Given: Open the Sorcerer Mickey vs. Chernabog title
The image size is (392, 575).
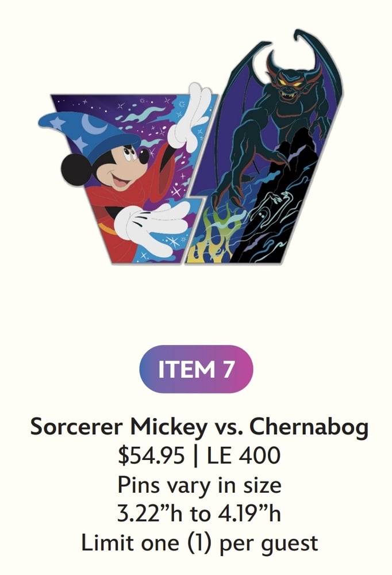Looking at the screenshot, I should [199, 427].
